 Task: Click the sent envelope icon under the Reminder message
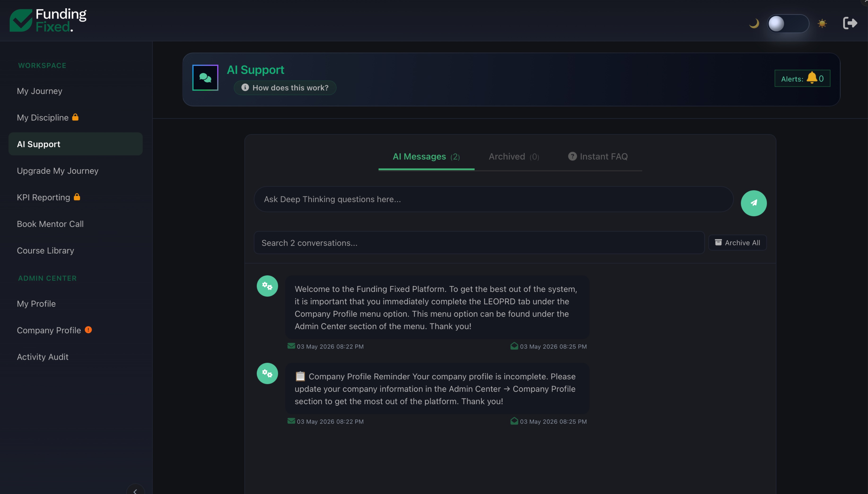coord(291,421)
